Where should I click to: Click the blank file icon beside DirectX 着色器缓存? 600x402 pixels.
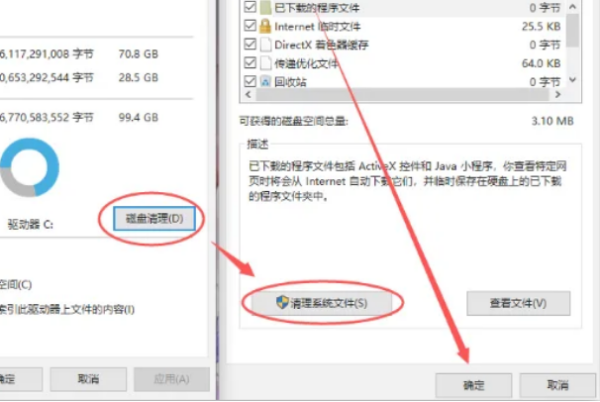tap(265, 44)
